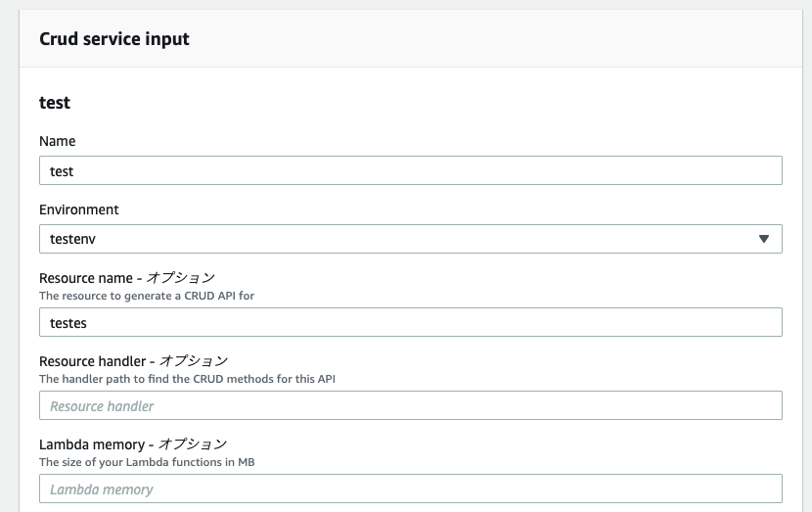Click the Crud service input header title
This screenshot has height=512, width=812.
[114, 39]
